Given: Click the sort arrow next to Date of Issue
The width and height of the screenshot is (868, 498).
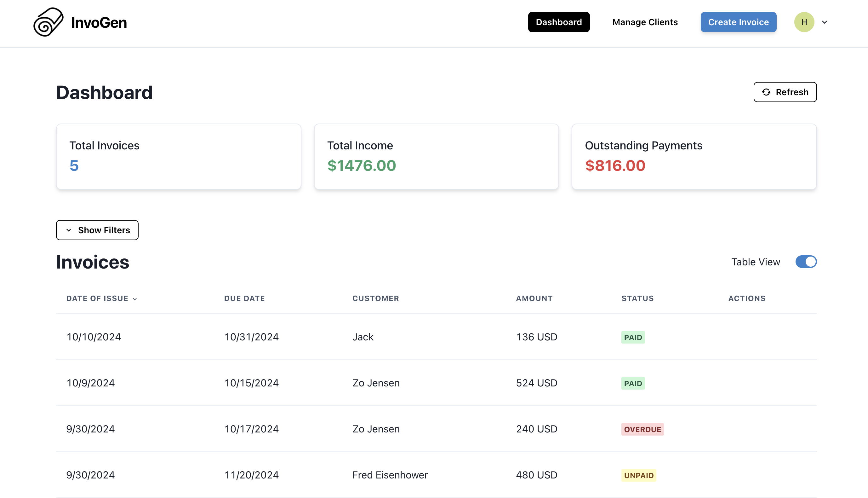Looking at the screenshot, I should [x=135, y=298].
